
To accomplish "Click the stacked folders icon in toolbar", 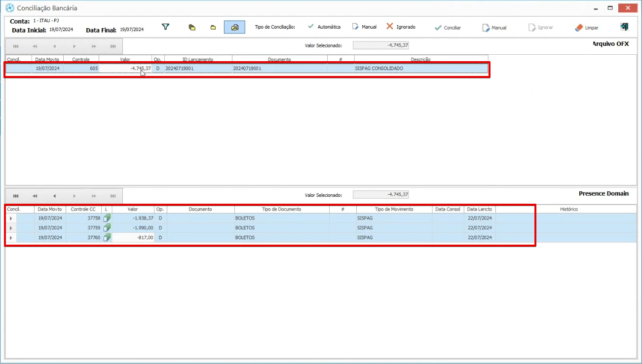I will 192,27.
